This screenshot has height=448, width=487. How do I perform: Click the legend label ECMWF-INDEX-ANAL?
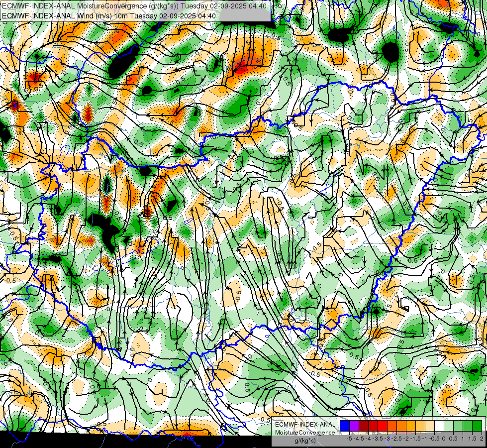coord(305,425)
